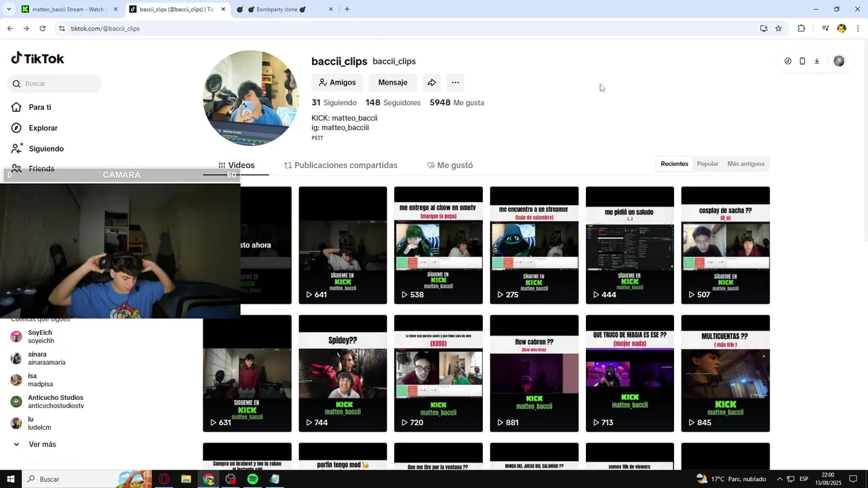The height and width of the screenshot is (488, 868).
Task: Open the three-dot more options on profile
Action: pyautogui.click(x=455, y=83)
